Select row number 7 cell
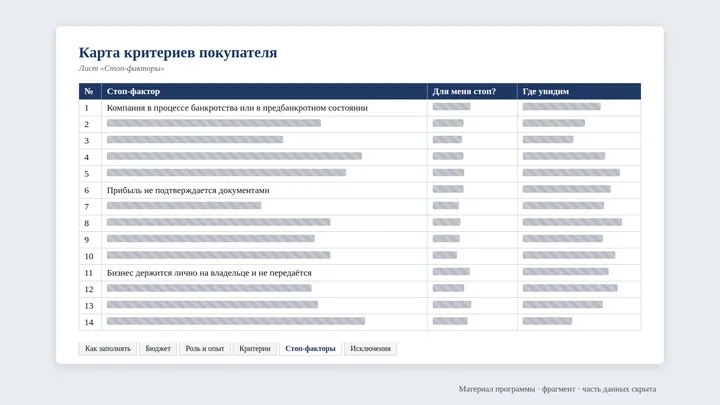 [90, 207]
